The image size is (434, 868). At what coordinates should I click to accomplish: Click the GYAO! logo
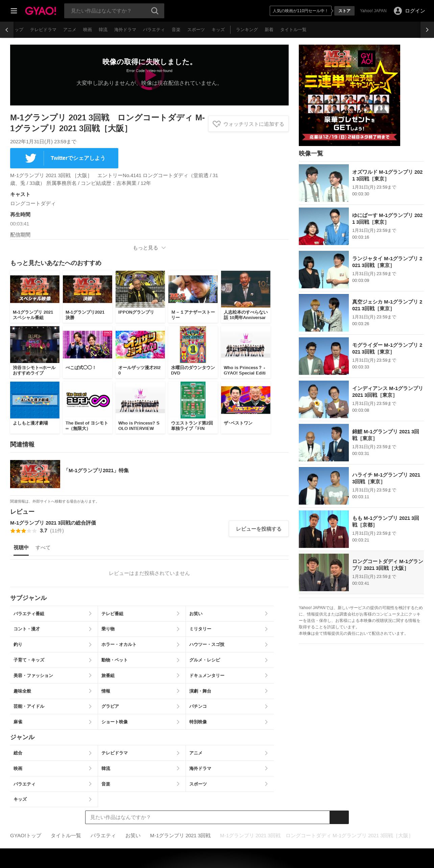click(x=41, y=11)
